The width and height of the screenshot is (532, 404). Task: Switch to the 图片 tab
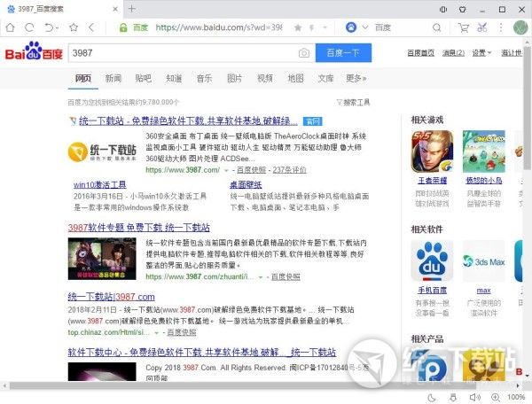234,78
